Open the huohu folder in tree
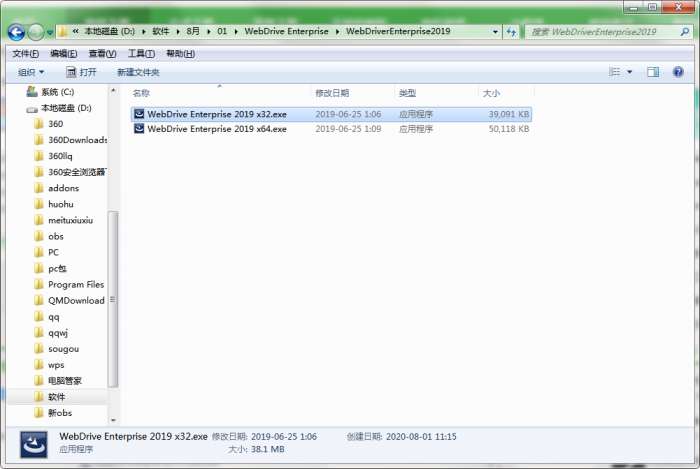 click(x=54, y=204)
